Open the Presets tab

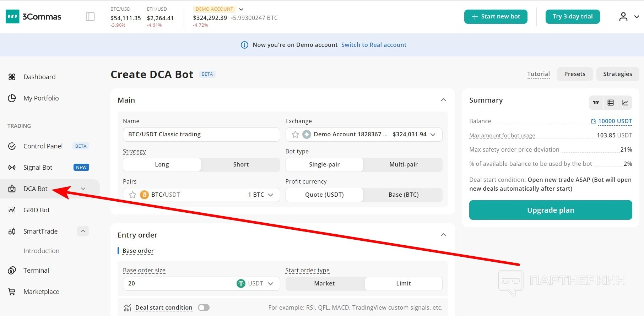[574, 74]
